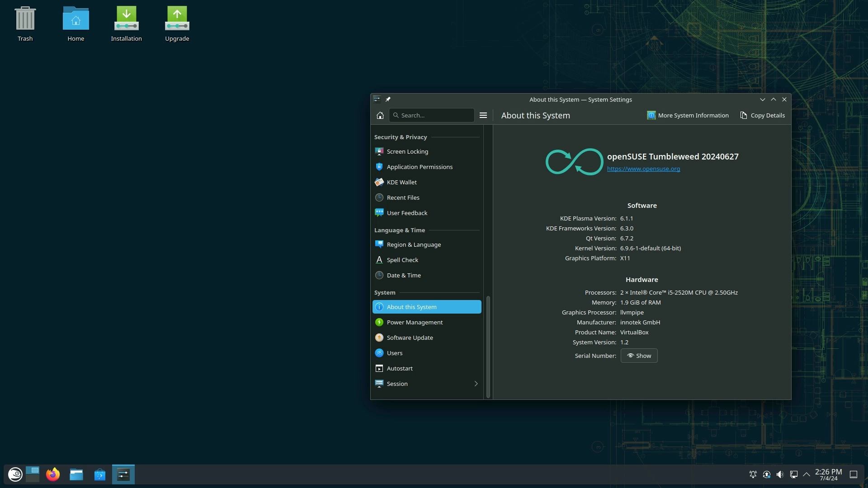Screen dimensions: 868x488
Task: Select Power Management in the sidebar
Action: pyautogui.click(x=414, y=322)
